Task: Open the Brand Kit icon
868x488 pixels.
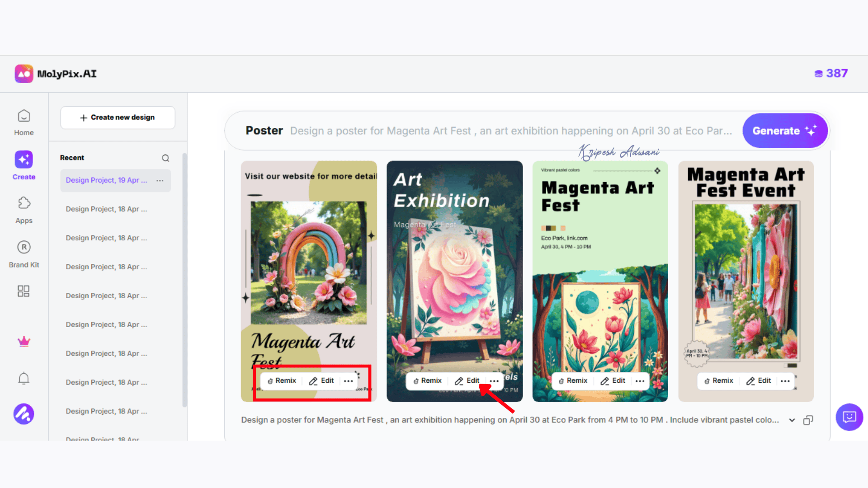Action: coord(24,247)
